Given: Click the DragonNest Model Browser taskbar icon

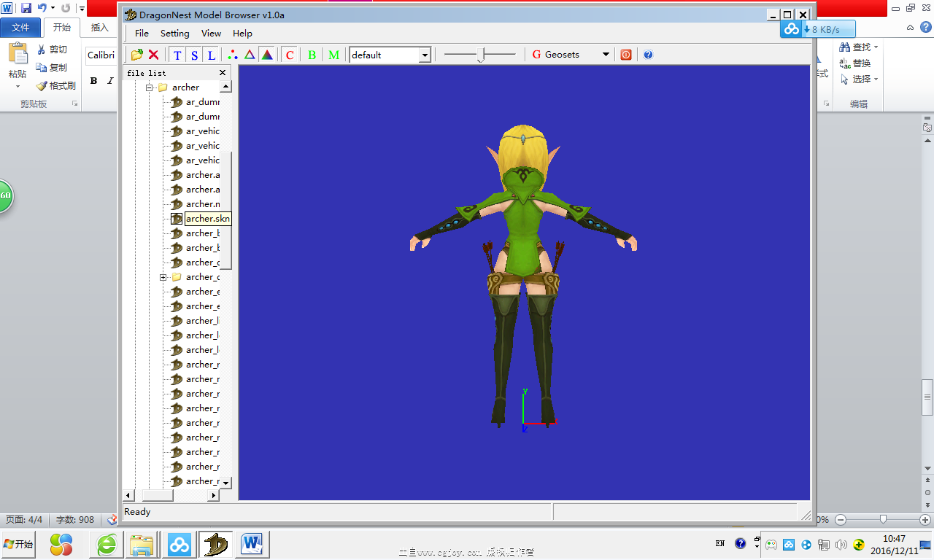Looking at the screenshot, I should [x=216, y=544].
